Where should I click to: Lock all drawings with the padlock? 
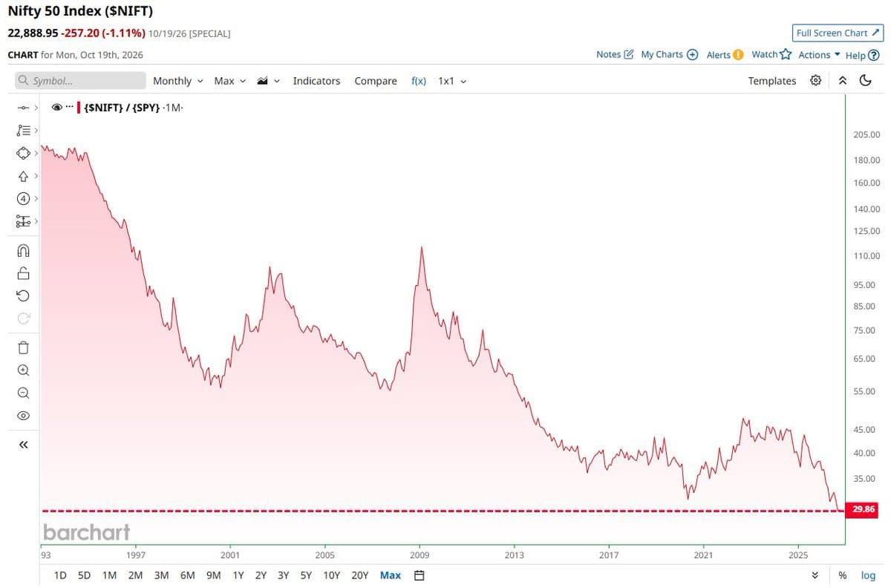[x=23, y=273]
